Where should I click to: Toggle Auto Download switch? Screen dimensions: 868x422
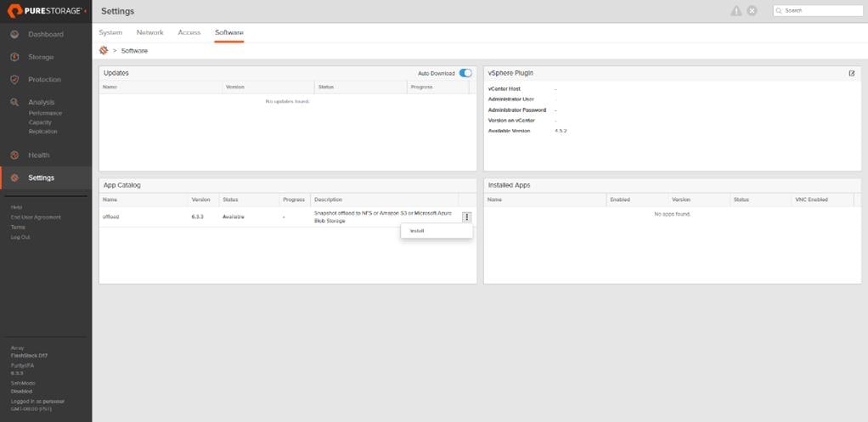pyautogui.click(x=465, y=73)
